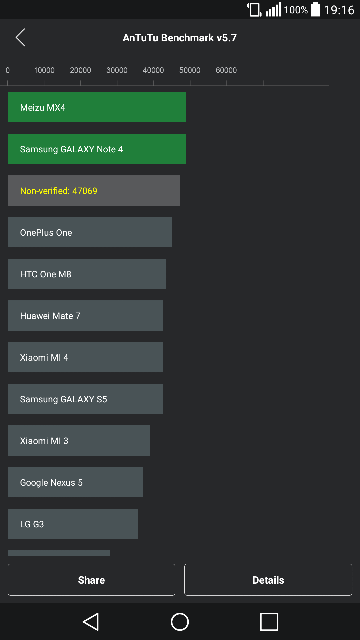The image size is (360, 640).
Task: Select Samsung GALAXY Note 4 bar
Action: point(97,149)
